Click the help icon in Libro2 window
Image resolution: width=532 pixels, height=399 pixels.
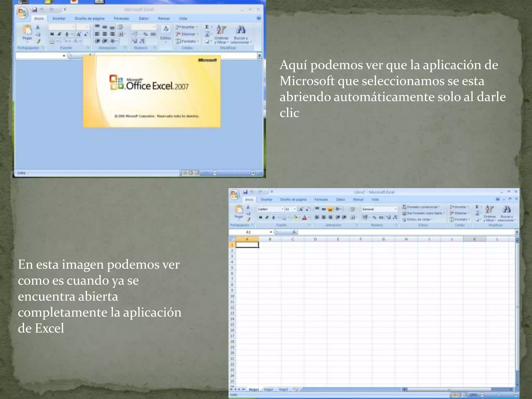498,199
